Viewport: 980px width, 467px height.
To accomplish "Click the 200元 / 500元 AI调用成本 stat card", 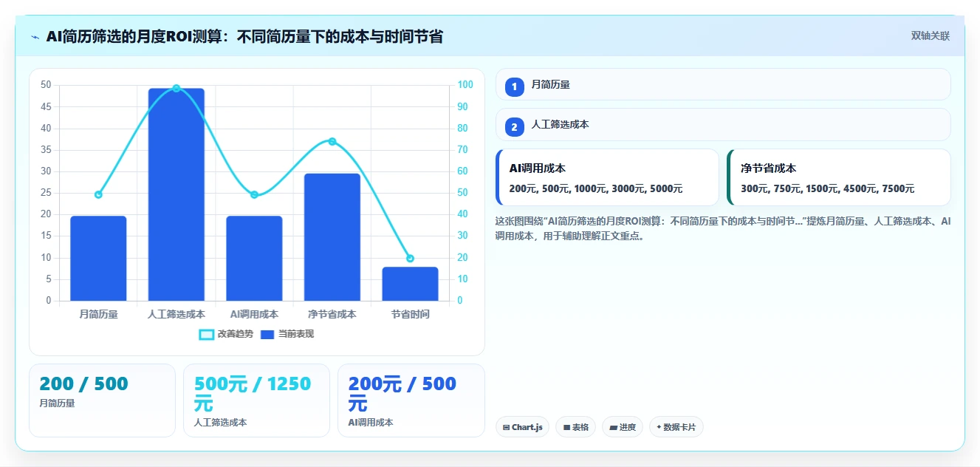I will click(x=411, y=400).
